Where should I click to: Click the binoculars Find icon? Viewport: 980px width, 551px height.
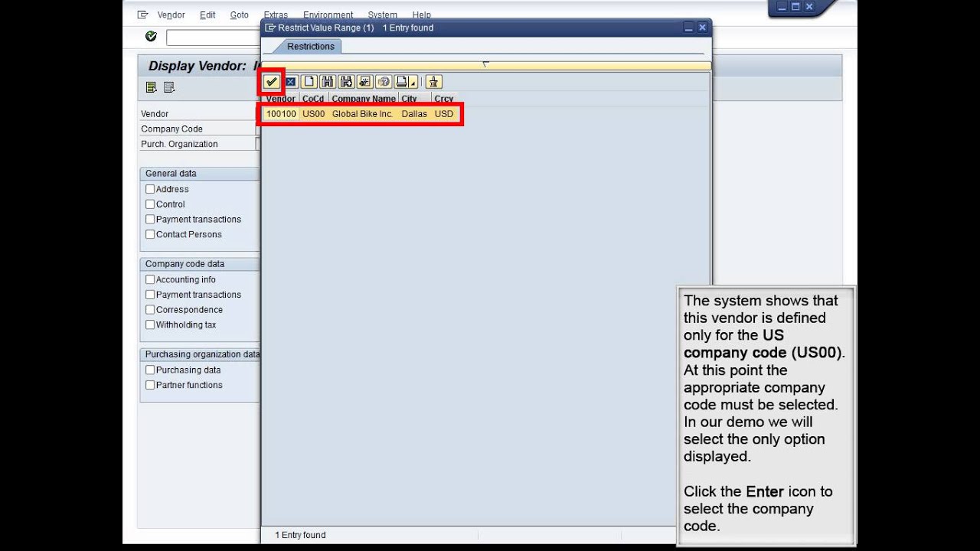point(327,82)
